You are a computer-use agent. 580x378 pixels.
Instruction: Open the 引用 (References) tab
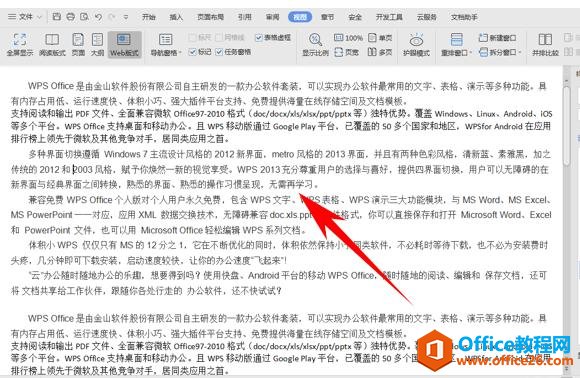click(x=245, y=17)
